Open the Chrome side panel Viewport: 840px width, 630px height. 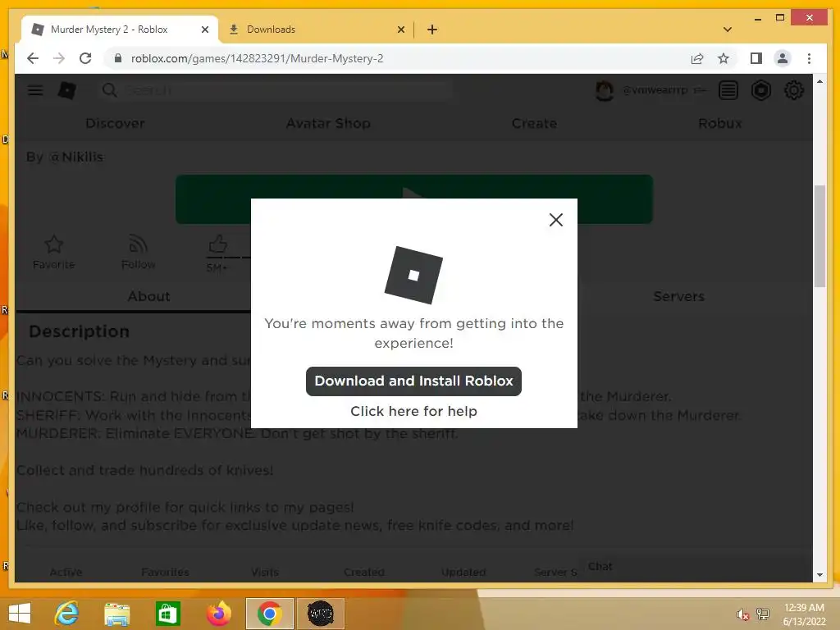click(x=756, y=58)
